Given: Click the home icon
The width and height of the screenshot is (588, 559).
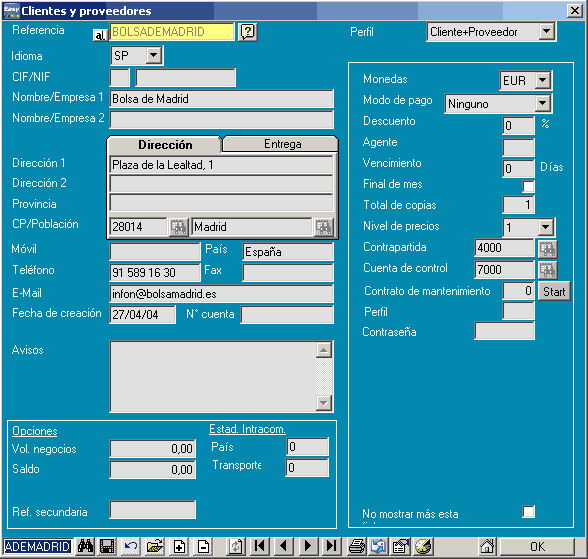Looking at the screenshot, I should (488, 546).
